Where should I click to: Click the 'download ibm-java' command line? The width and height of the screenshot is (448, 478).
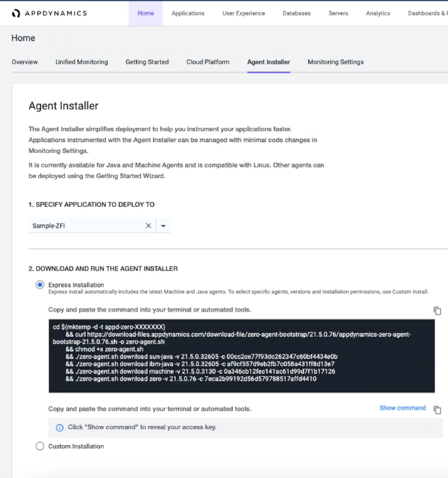point(200,364)
